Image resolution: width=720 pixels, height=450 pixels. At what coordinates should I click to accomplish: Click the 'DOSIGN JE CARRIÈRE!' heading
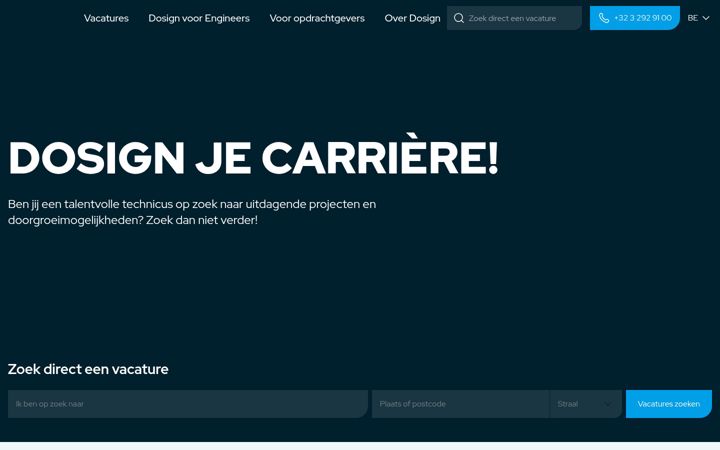click(x=253, y=155)
